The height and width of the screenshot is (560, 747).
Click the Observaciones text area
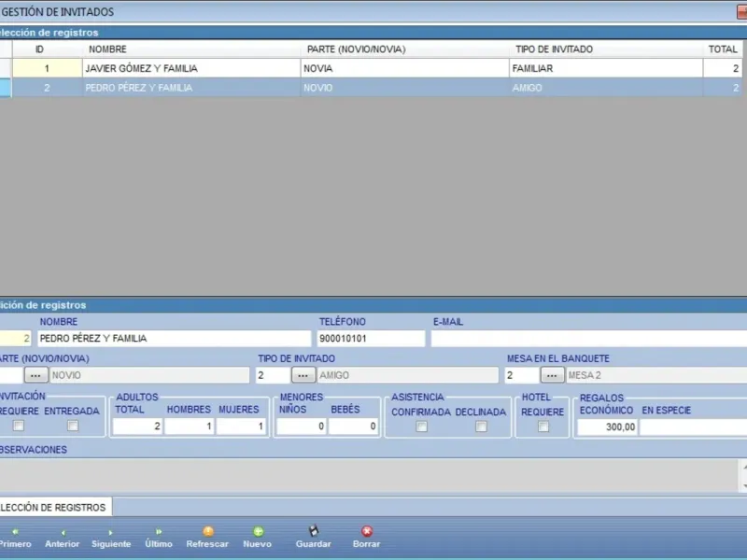(x=369, y=475)
